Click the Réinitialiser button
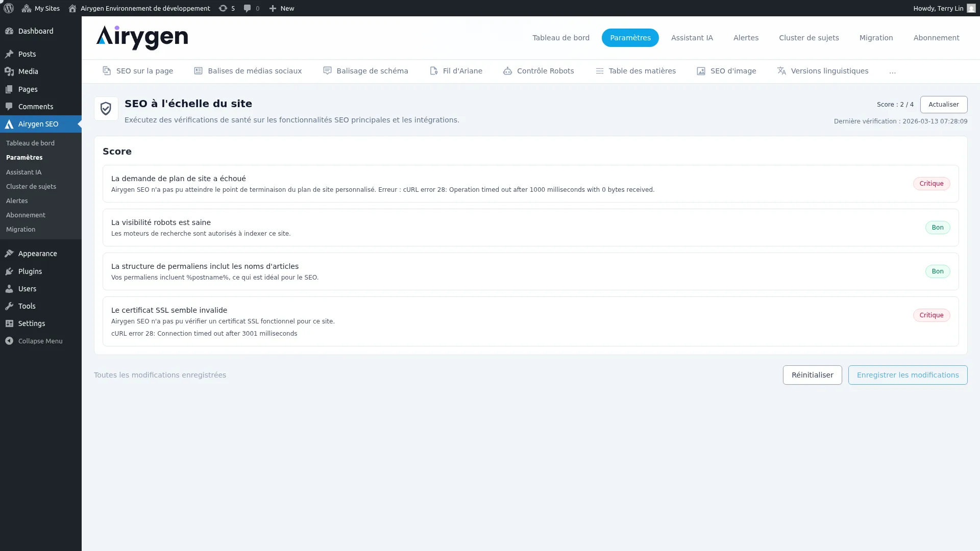The image size is (980, 551). pyautogui.click(x=813, y=375)
